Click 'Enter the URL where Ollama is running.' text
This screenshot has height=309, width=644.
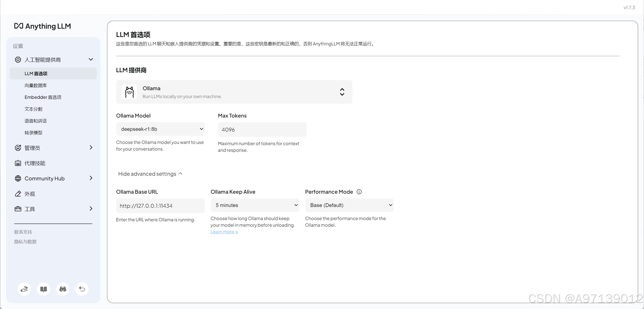point(156,220)
